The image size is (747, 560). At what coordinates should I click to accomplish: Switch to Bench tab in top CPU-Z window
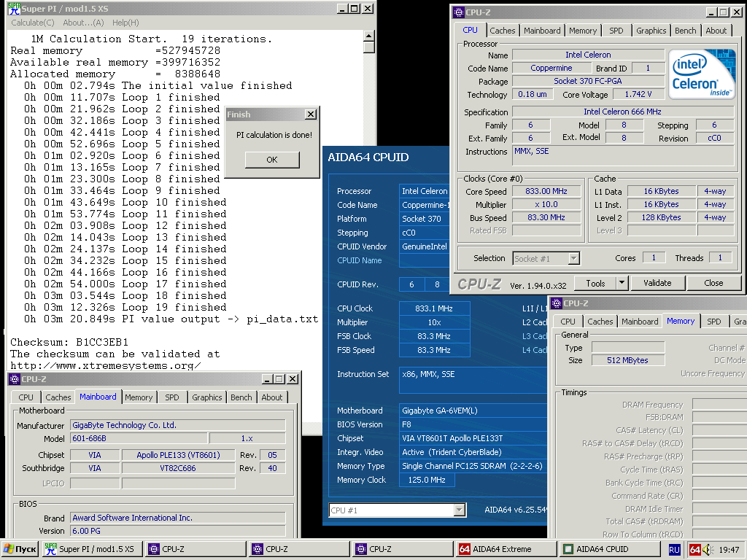(x=686, y=31)
